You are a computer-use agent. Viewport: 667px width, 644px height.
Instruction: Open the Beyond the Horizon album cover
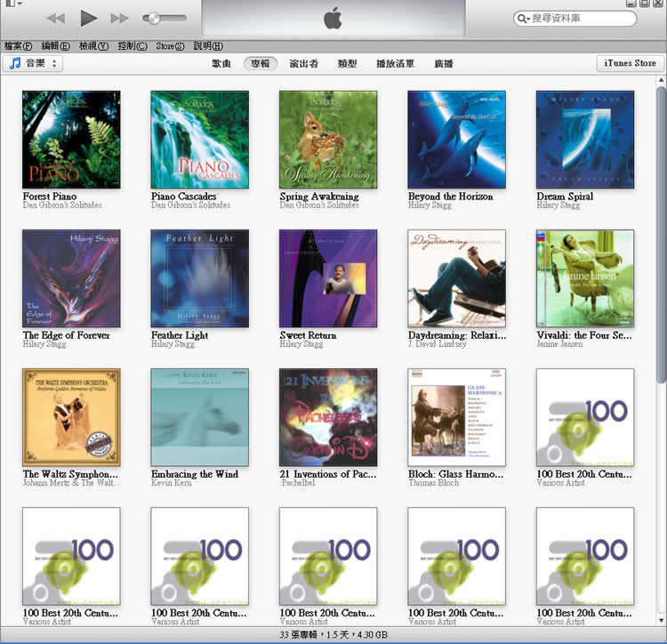click(457, 140)
